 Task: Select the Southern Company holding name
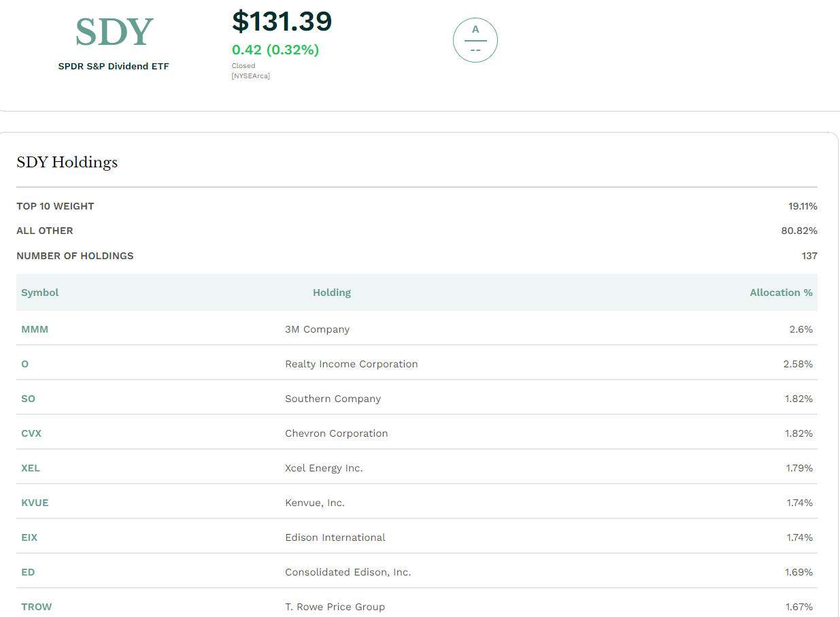click(x=333, y=399)
